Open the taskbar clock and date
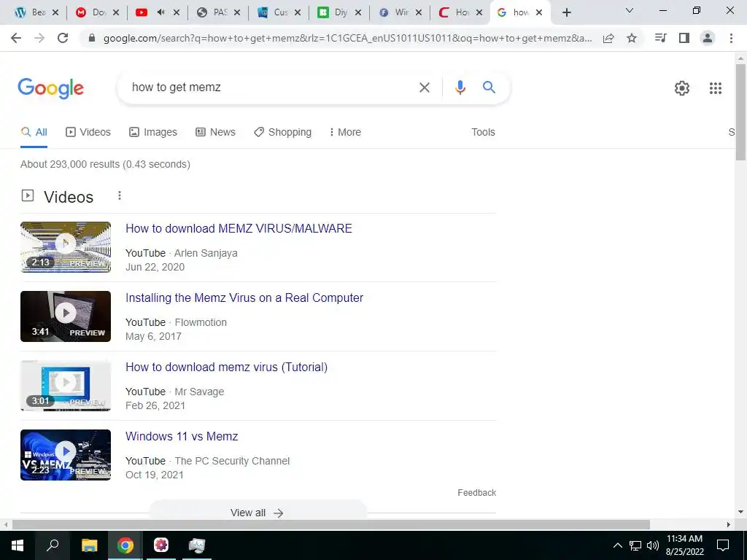The width and height of the screenshot is (747, 560). (x=684, y=545)
